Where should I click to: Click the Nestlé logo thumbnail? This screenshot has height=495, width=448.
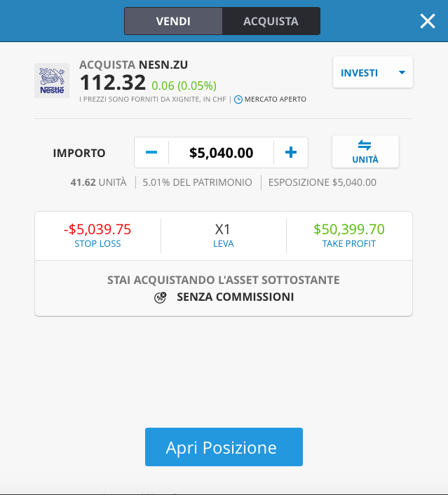pos(52,81)
